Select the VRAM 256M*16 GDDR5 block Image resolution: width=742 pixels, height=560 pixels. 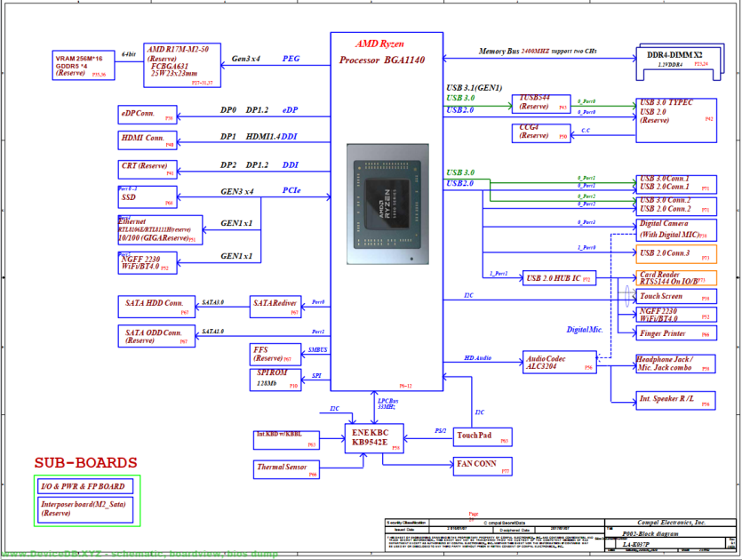(84, 65)
